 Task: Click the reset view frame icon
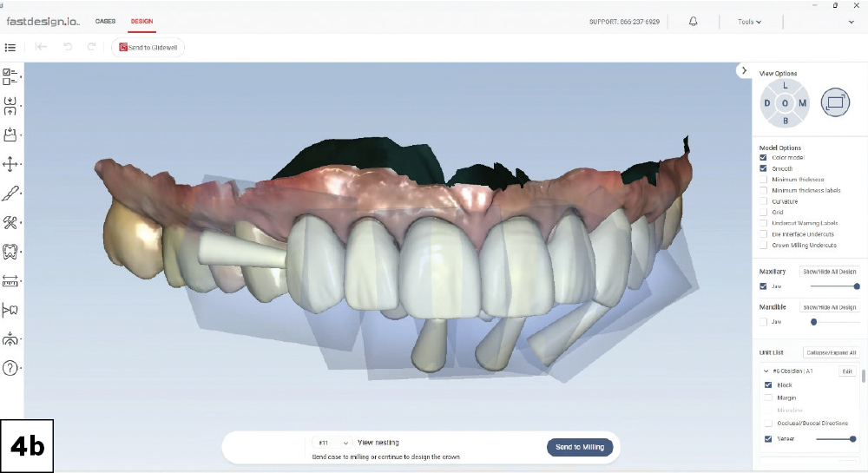coord(835,102)
